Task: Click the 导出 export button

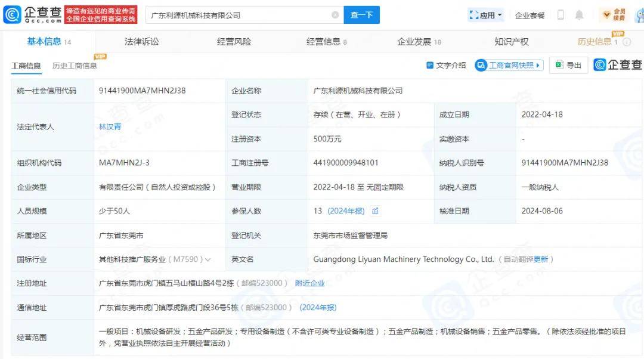Action: coord(568,66)
